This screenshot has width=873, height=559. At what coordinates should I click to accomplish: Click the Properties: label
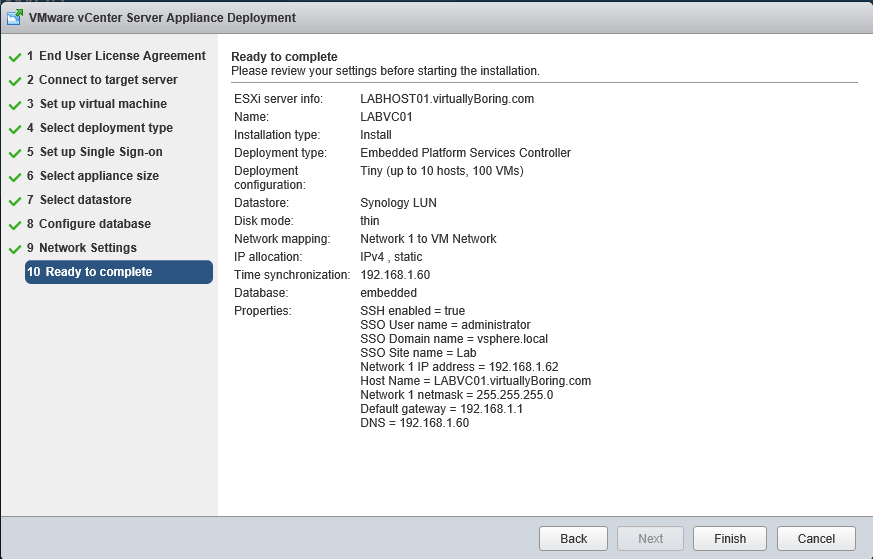(x=263, y=311)
